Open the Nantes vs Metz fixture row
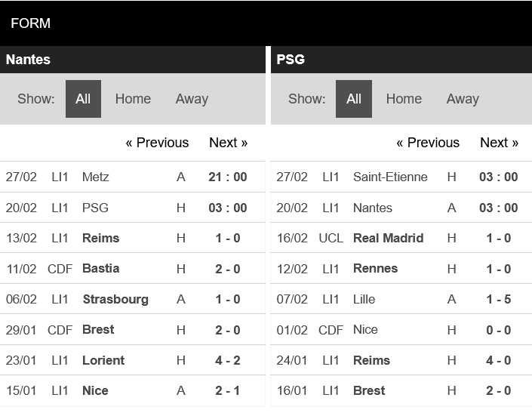Viewport: 532px width, 413px height. (133, 177)
